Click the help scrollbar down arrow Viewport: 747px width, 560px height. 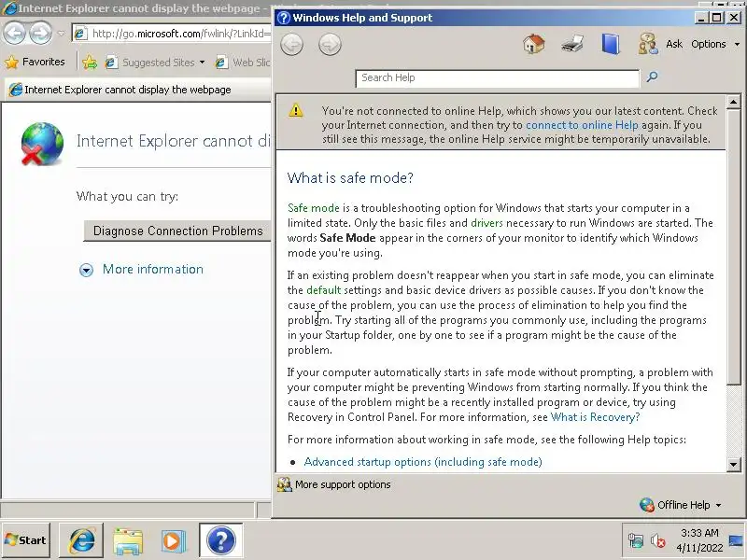pyautogui.click(x=734, y=464)
